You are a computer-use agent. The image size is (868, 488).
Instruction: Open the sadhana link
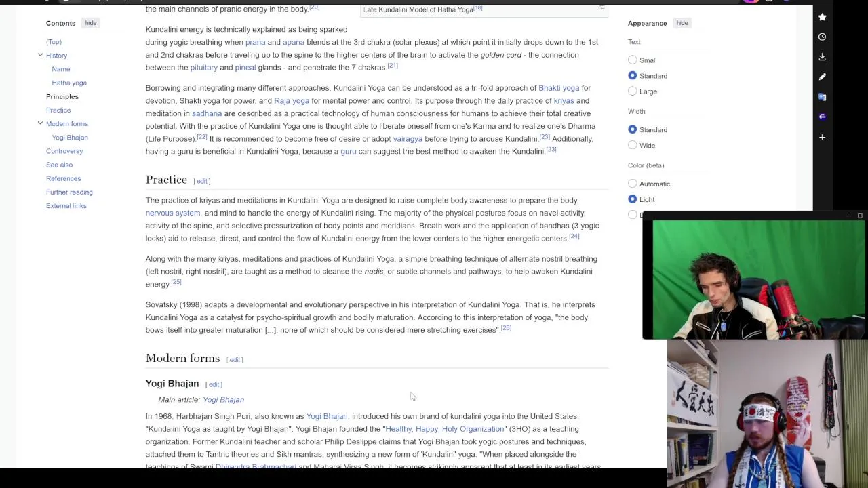(207, 113)
